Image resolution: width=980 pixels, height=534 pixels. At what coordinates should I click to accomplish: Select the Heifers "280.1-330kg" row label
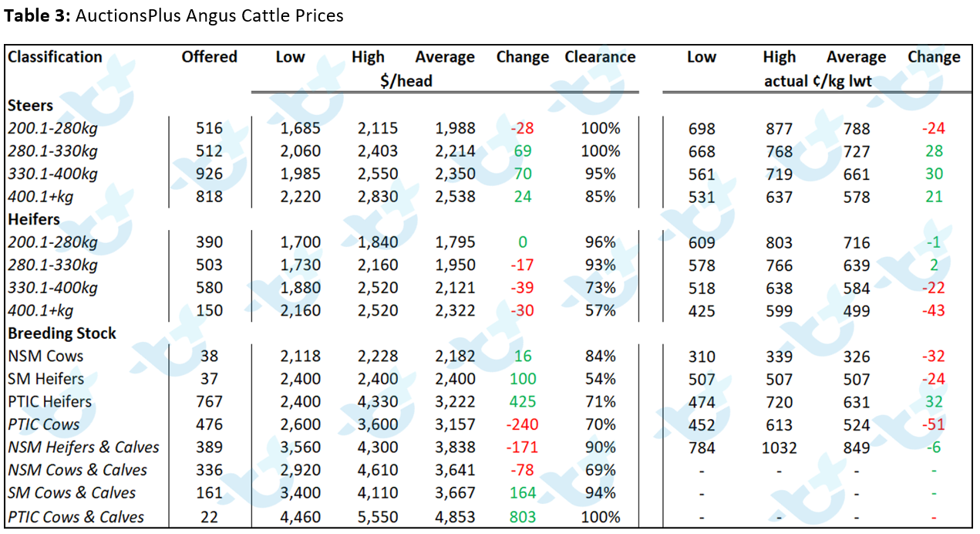pos(52,265)
